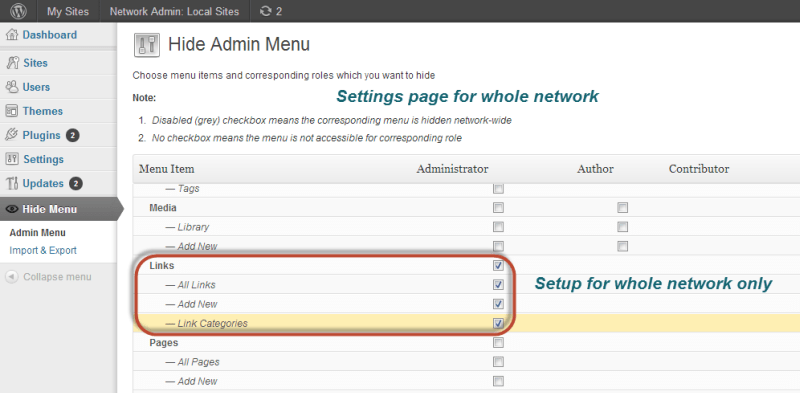Click the Updates count badge

click(76, 183)
